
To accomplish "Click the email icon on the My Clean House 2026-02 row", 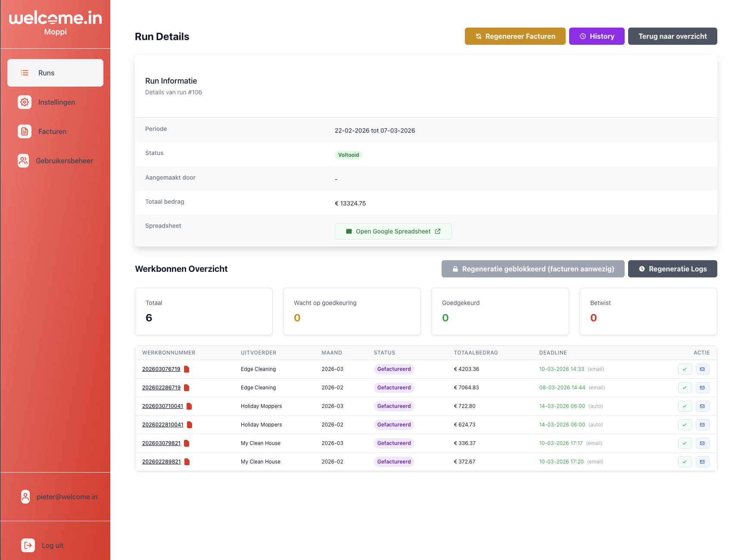I will coord(703,461).
